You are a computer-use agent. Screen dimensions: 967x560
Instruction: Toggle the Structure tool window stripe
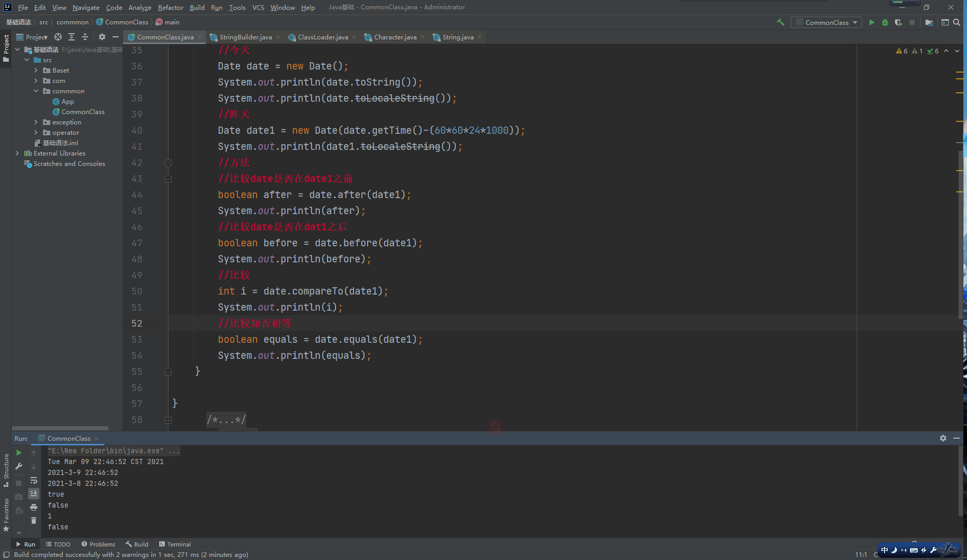click(6, 470)
